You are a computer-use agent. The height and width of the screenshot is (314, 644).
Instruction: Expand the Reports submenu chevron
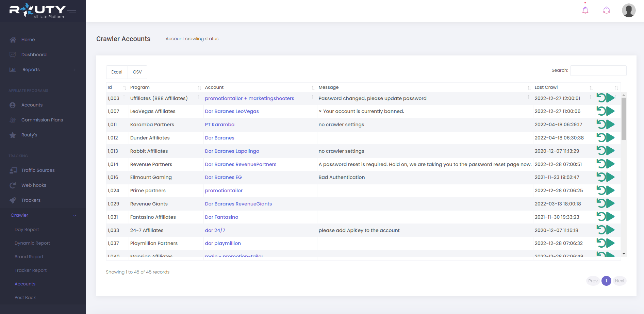(75, 70)
